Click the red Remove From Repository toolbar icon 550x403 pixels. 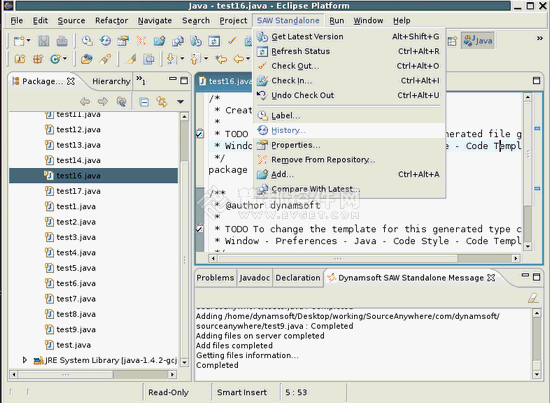click(141, 41)
